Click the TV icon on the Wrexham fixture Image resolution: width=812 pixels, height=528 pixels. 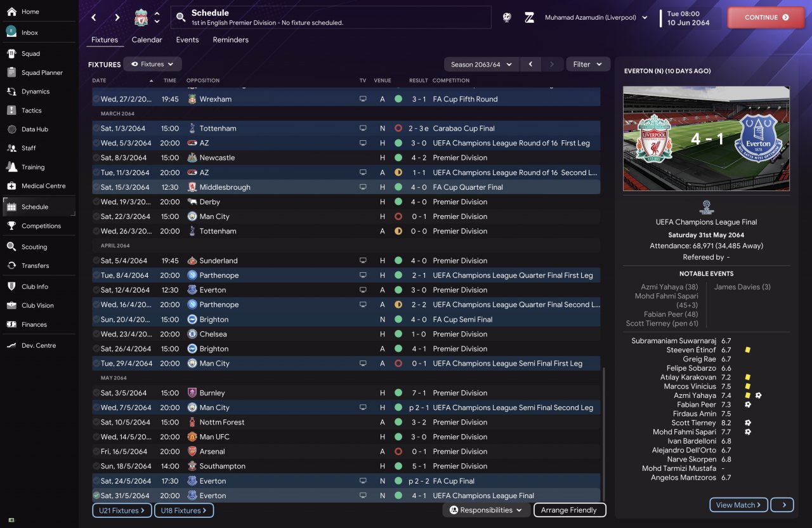(363, 99)
